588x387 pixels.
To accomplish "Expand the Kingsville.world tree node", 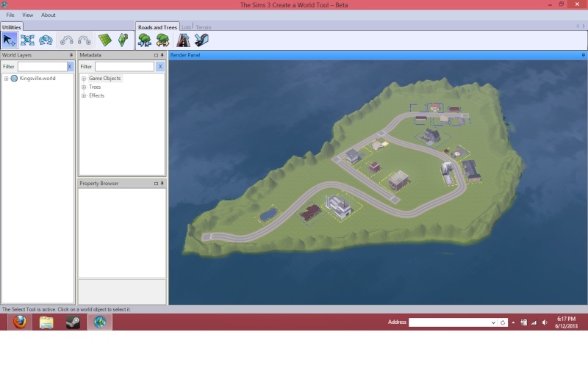I will 6,79.
